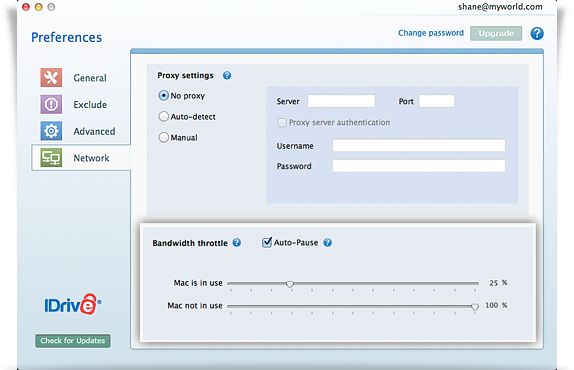Uncheck the Auto-Pause checkbox
This screenshot has width=574, height=370.
[267, 242]
